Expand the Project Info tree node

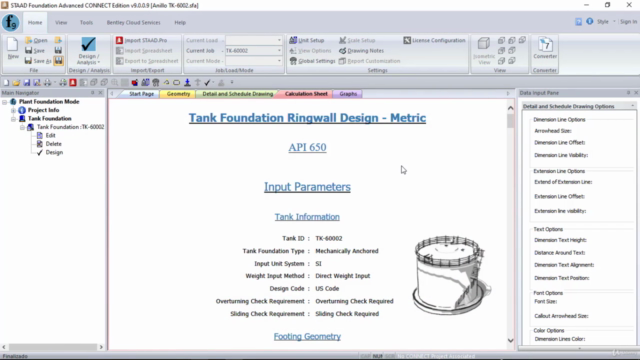[x=13, y=110]
